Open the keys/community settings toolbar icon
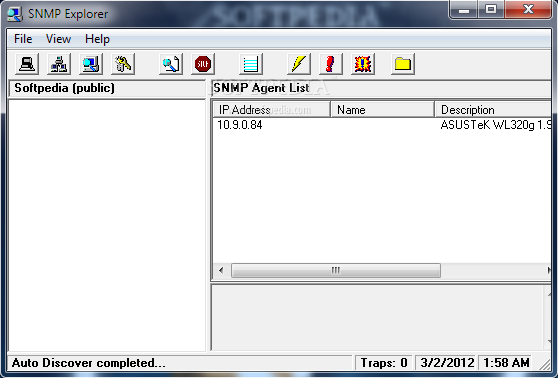Screen dimensions: 558x378 tap(123, 64)
